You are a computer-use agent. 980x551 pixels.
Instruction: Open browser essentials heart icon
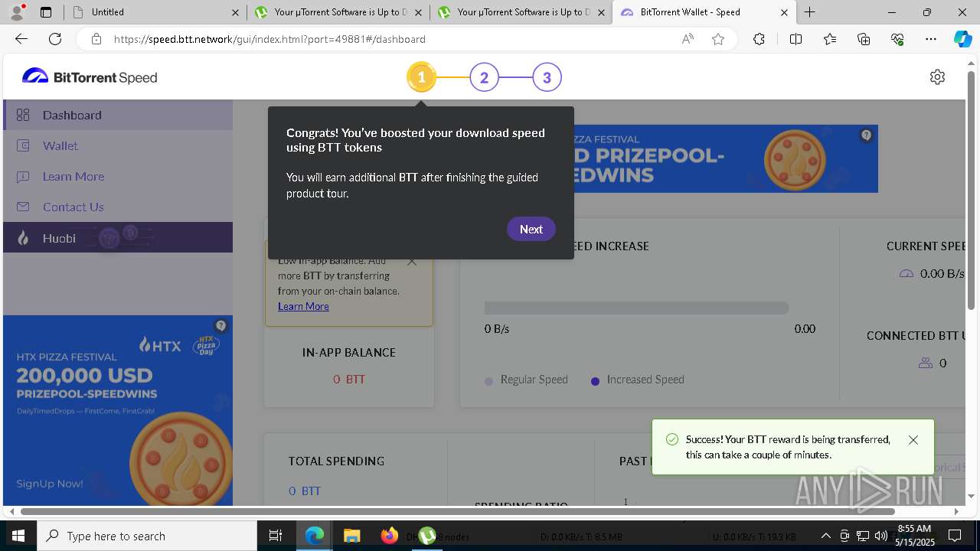(x=897, y=39)
